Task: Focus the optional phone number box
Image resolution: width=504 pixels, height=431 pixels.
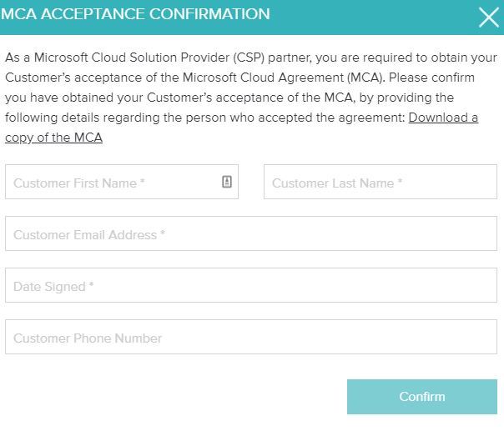Action: 250,338
